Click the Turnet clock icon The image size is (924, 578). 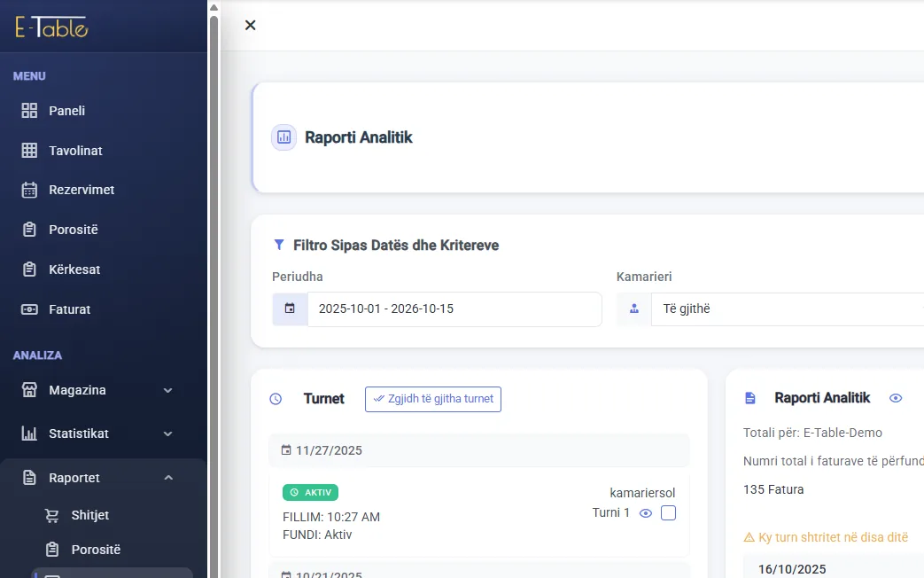(x=276, y=399)
